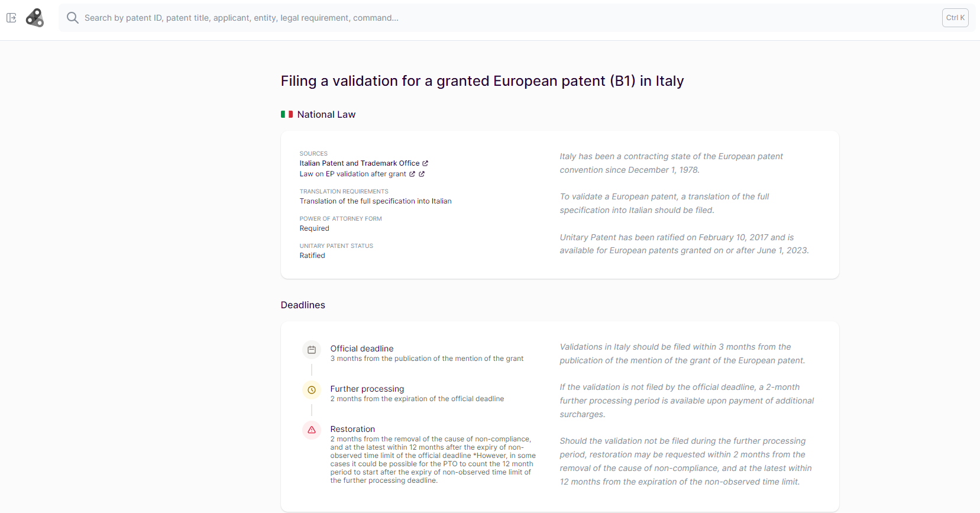The width and height of the screenshot is (980, 513).
Task: Toggle the sidebar panel icon
Action: click(x=11, y=18)
